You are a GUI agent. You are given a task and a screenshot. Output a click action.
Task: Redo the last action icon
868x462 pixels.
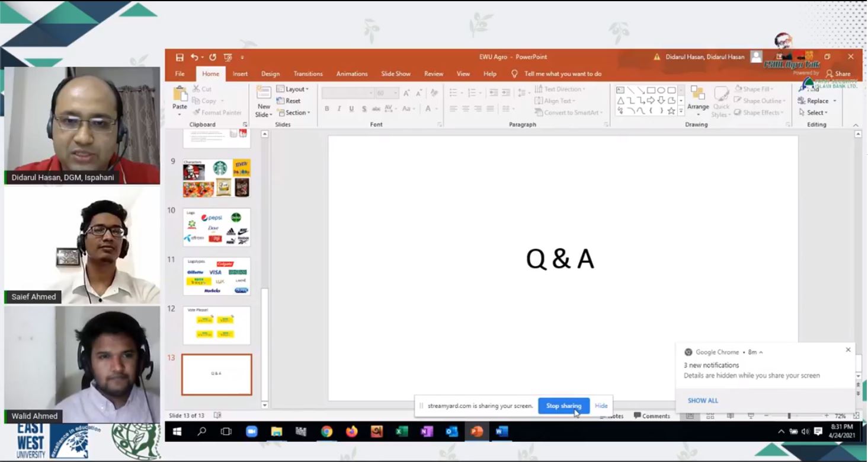[213, 58]
